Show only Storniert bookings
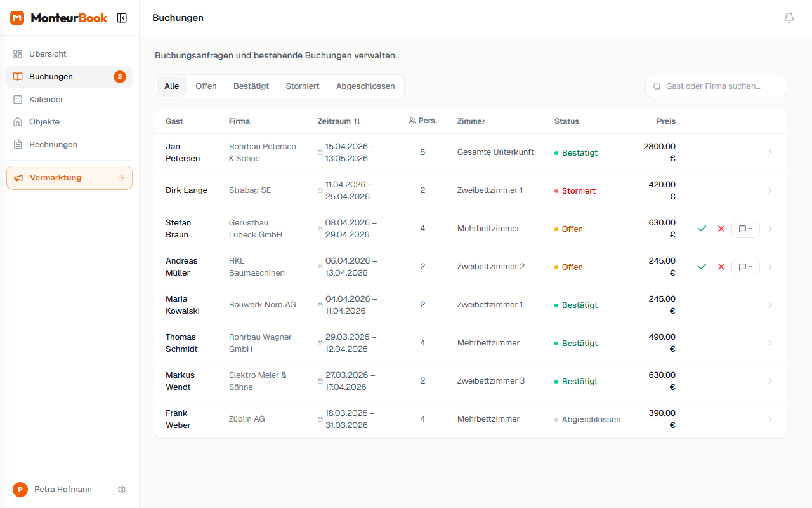 [302, 86]
